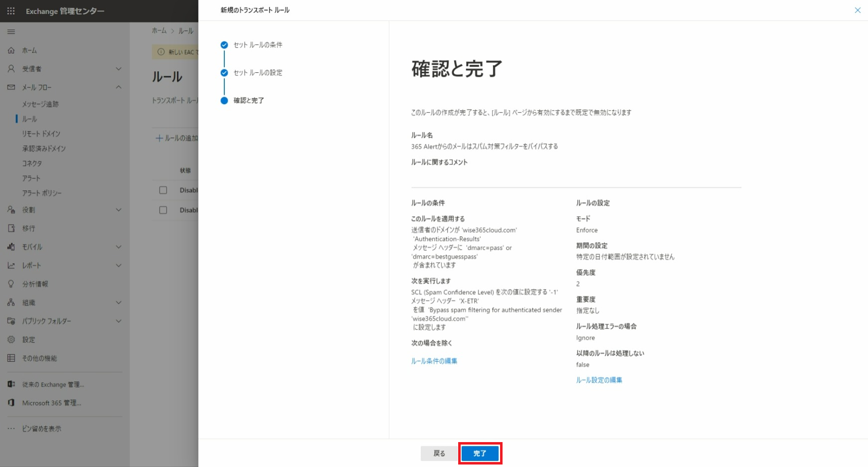This screenshot has width=868, height=467.
Task: Select the 分析情報 lightbulb icon
Action: [11, 284]
